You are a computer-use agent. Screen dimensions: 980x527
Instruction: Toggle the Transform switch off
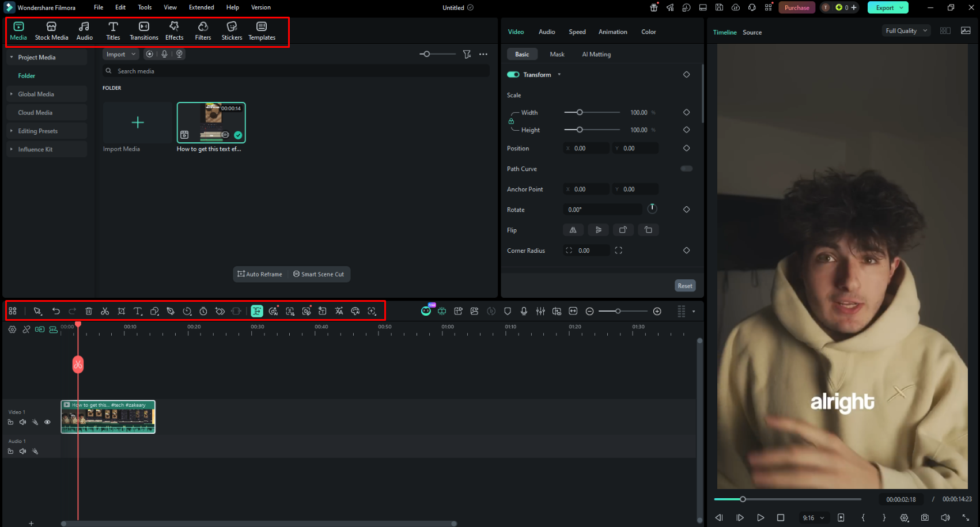click(x=513, y=74)
